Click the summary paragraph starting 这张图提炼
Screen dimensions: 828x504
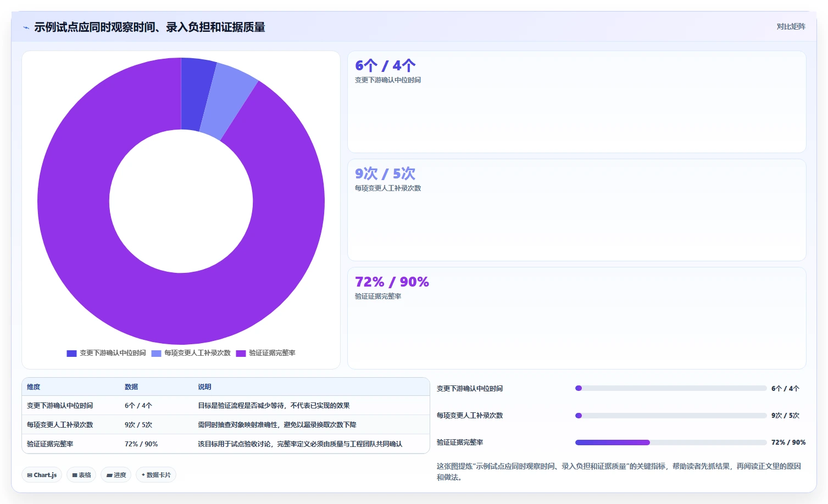(x=619, y=472)
